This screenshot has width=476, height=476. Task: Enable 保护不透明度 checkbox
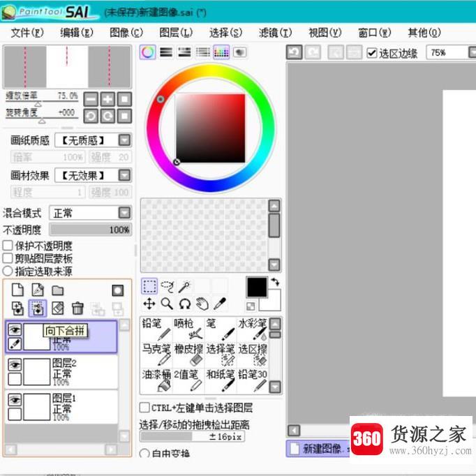point(8,245)
